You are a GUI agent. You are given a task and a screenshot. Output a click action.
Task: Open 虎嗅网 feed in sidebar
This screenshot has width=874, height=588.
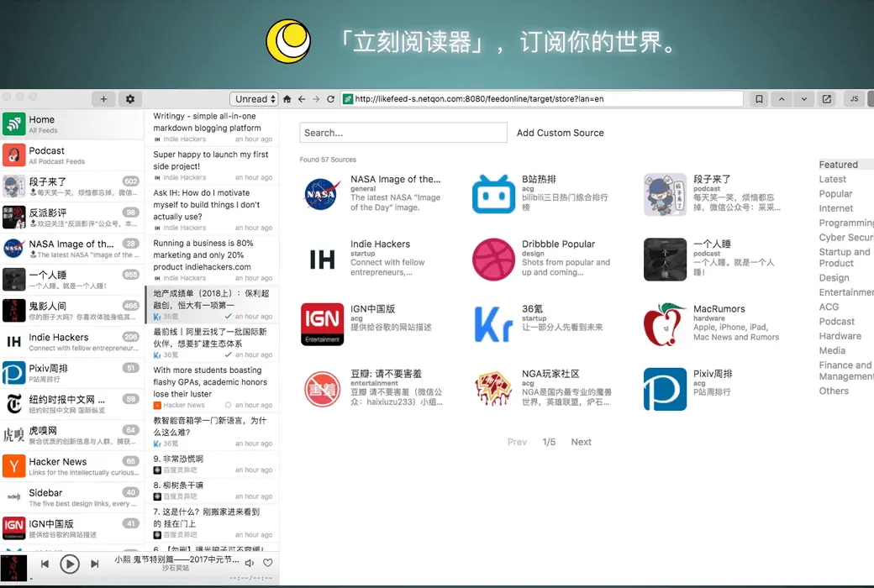tap(72, 435)
